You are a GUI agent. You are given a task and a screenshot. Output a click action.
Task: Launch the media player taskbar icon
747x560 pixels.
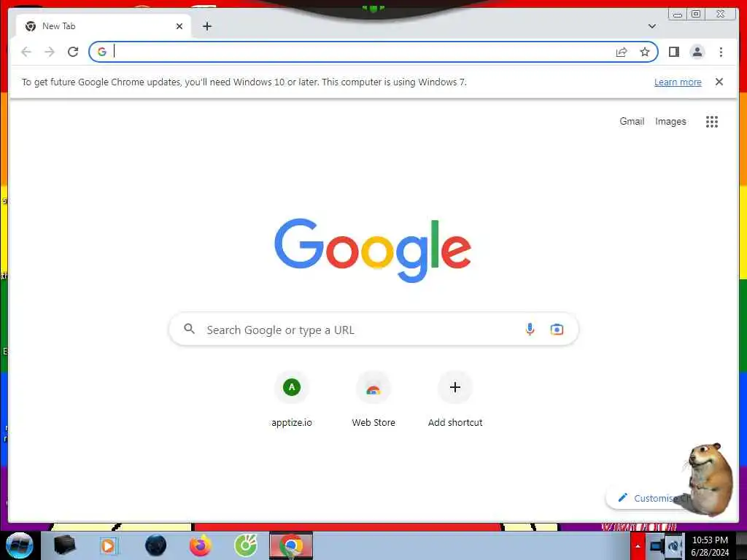[108, 545]
